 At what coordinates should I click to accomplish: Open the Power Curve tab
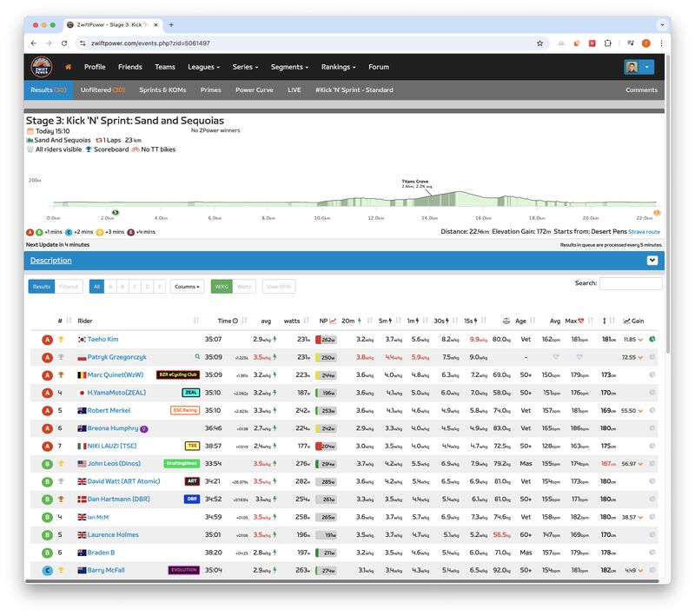point(254,89)
